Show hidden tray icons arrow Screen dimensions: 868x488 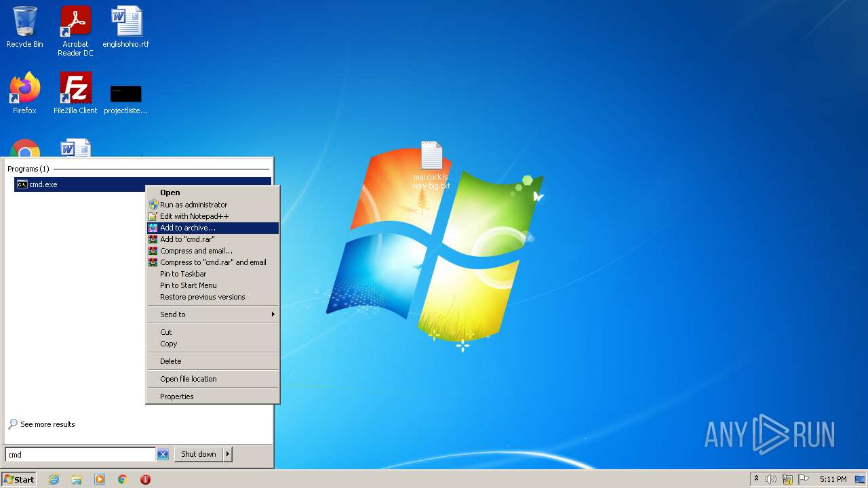point(756,479)
